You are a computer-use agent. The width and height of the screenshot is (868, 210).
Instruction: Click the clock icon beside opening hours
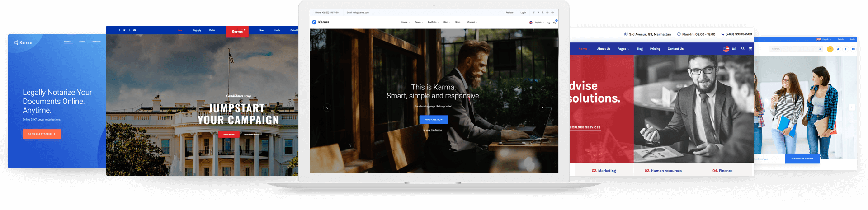pos(679,34)
